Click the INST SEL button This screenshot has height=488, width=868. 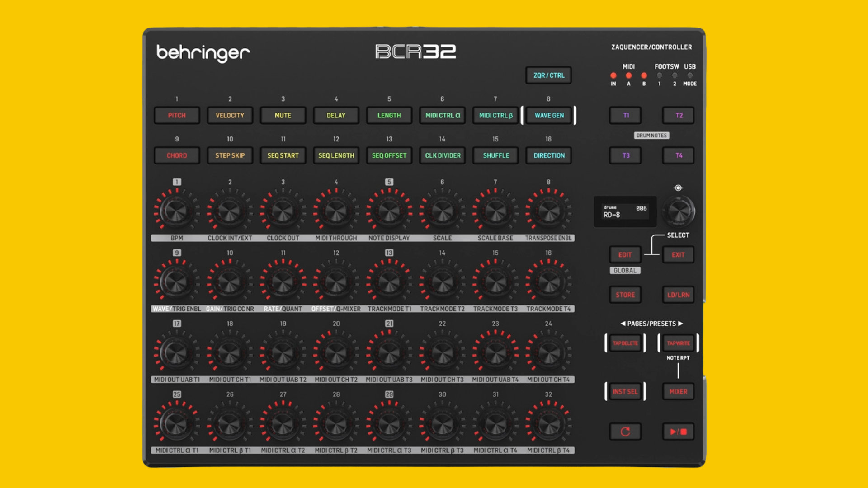625,392
